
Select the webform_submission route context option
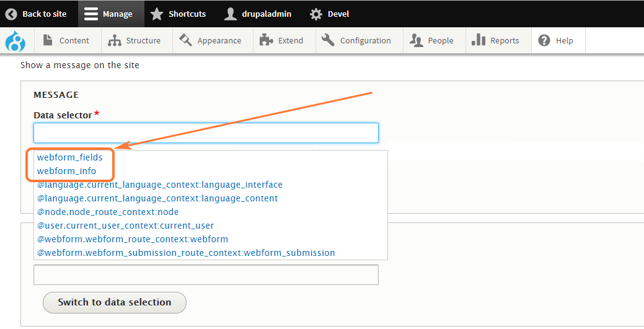click(186, 253)
